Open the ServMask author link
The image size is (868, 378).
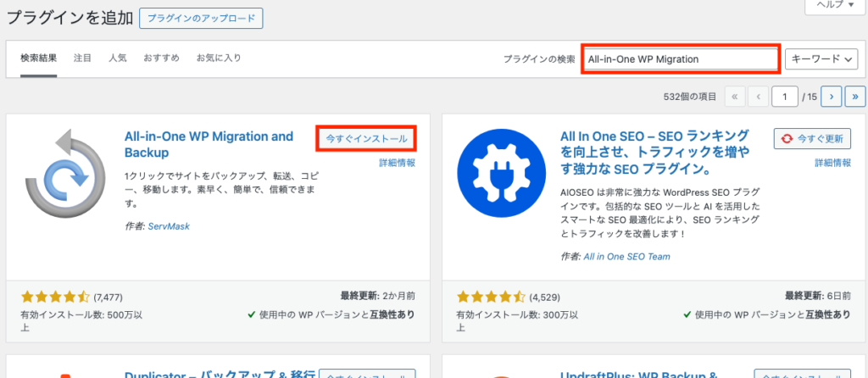(166, 228)
